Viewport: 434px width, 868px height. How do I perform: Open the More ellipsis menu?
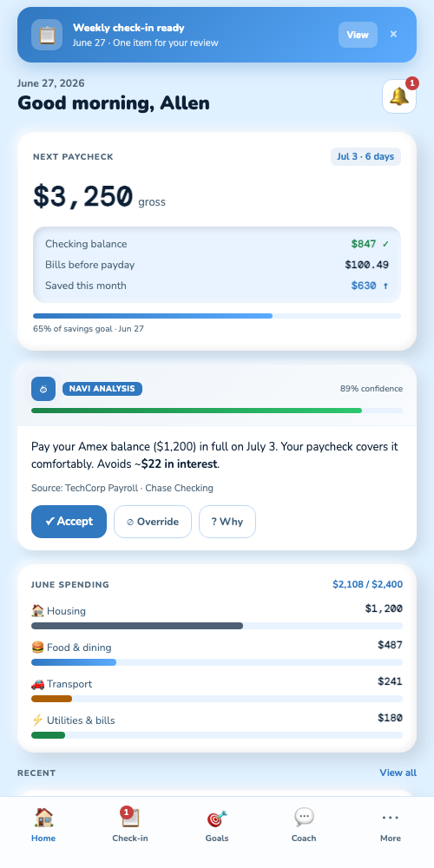point(391,817)
